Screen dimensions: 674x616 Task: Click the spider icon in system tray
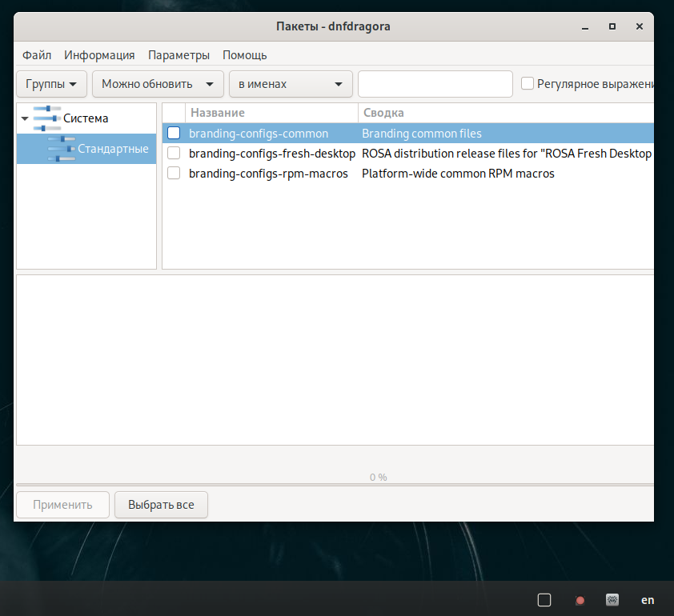(x=612, y=599)
